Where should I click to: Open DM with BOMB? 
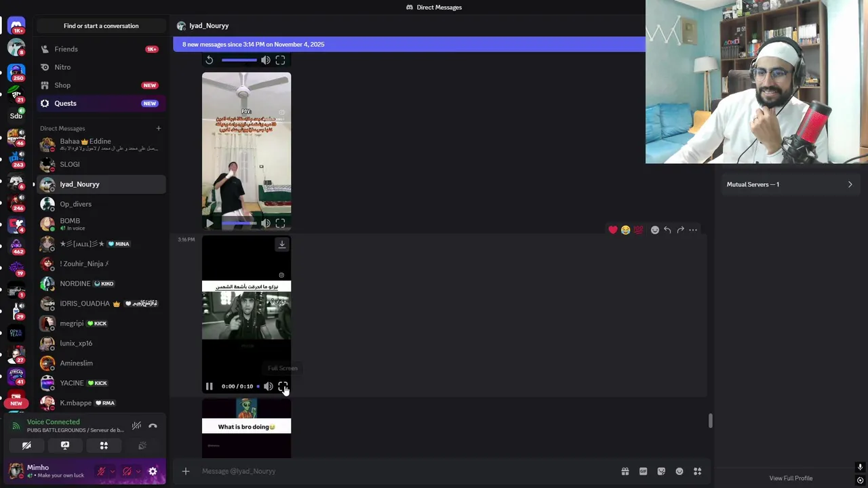coord(101,224)
